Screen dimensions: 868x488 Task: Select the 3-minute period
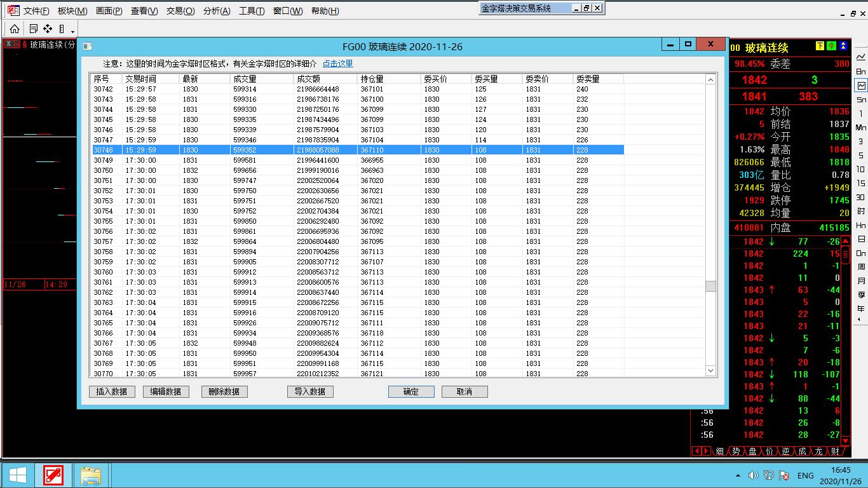coord(861,141)
